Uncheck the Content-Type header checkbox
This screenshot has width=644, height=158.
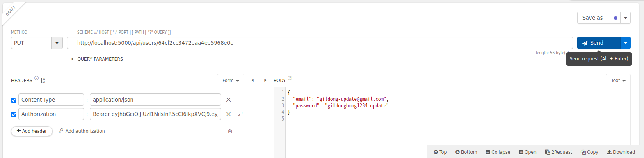(x=14, y=100)
